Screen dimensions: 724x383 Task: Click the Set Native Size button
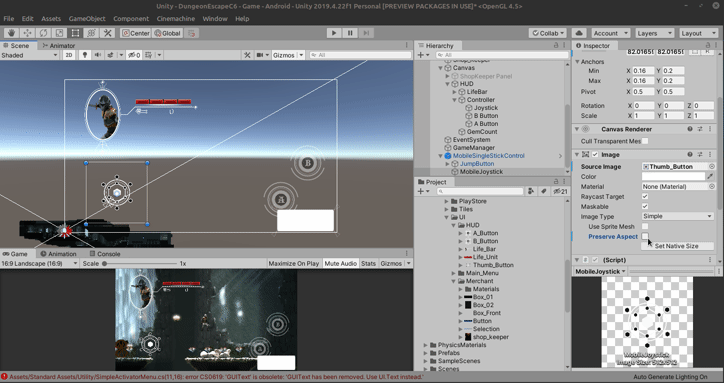click(677, 246)
